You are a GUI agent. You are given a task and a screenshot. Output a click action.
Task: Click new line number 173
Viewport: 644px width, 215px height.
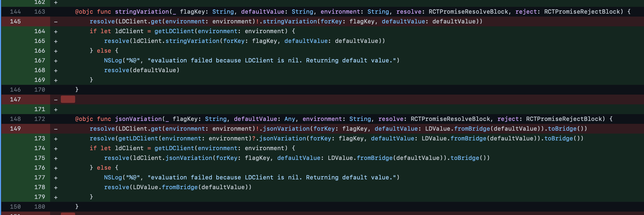[x=39, y=138]
